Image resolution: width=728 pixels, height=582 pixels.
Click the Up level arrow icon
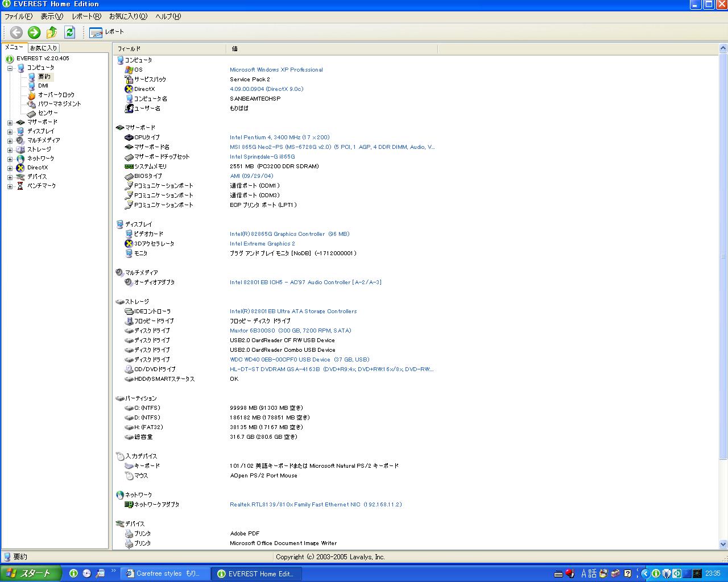point(52,32)
